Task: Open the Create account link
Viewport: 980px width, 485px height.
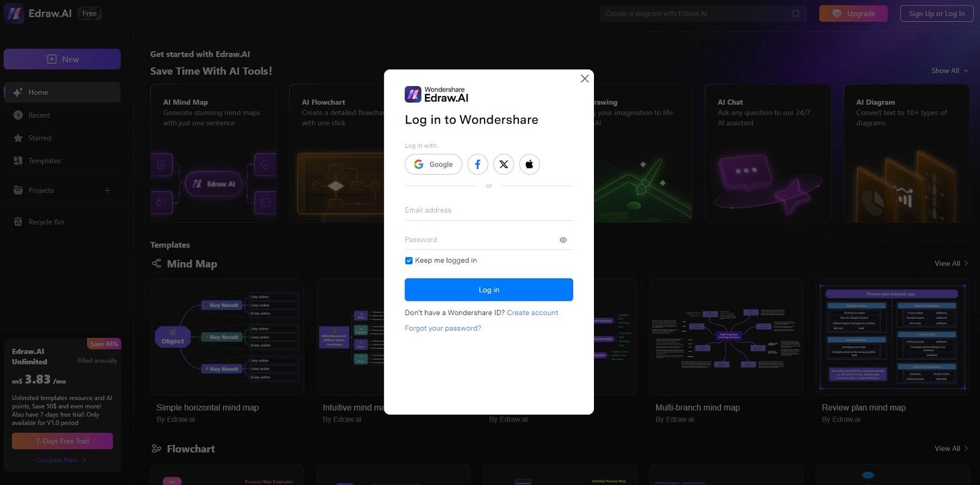Action: 532,313
